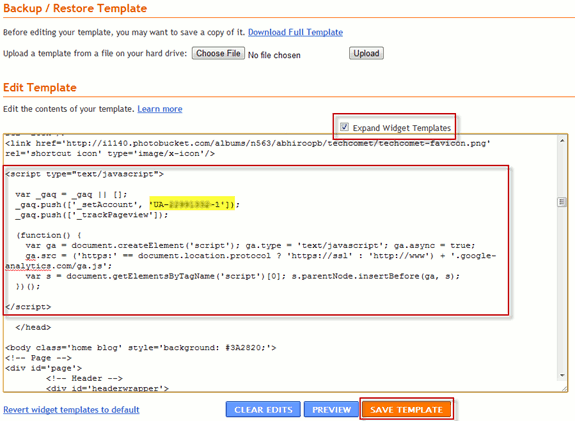Click the template editor scroll down arrow

pos(562,375)
